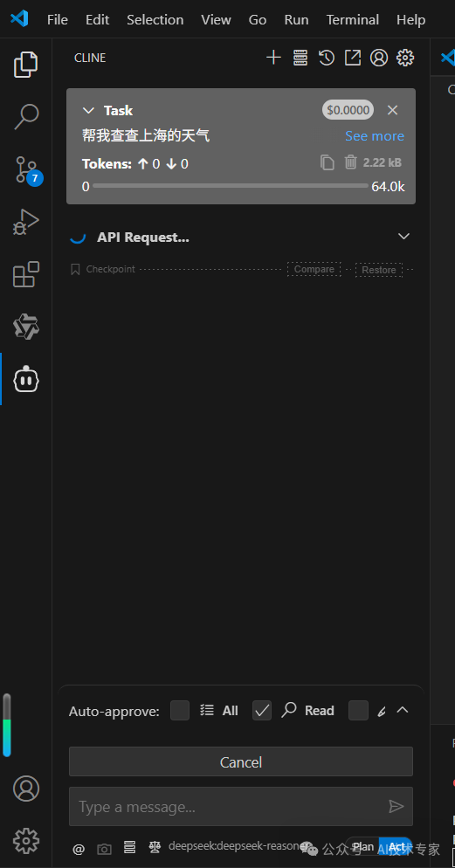Image resolution: width=455 pixels, height=868 pixels.
Task: Select the Cline robot icon in activity bar
Action: tap(26, 379)
